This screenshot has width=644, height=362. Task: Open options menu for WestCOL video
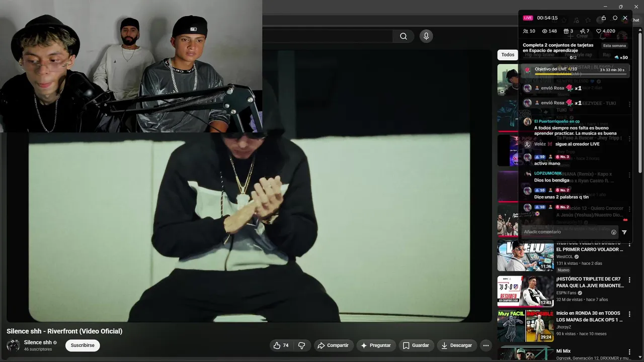629,245
